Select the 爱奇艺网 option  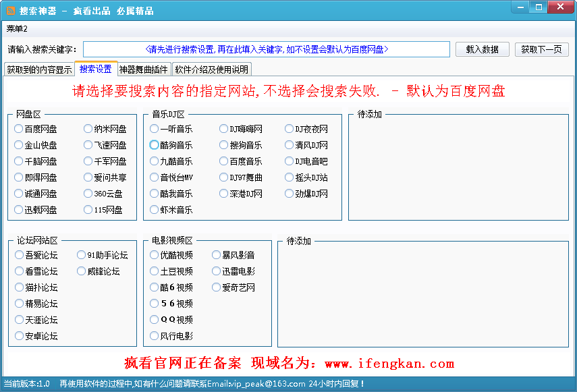[233, 287]
